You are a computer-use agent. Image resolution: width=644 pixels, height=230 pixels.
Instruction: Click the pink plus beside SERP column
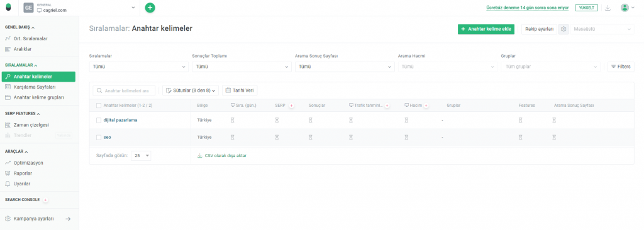click(291, 106)
